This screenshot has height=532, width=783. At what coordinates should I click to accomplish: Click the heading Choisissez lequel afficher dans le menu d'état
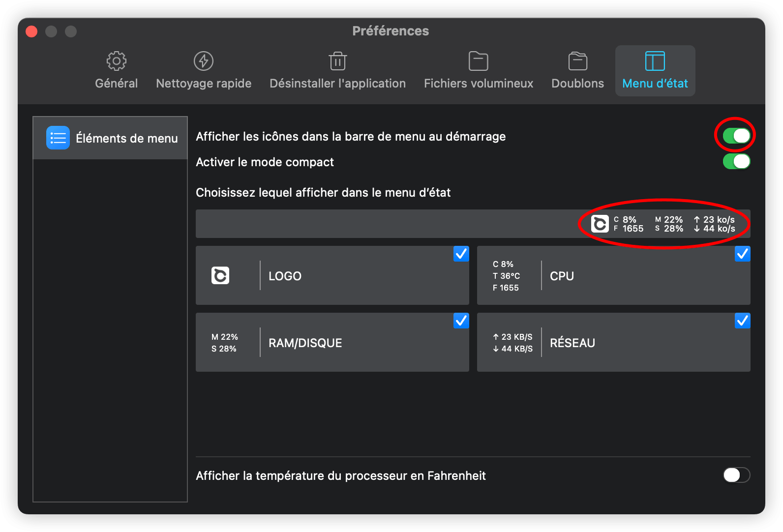tap(323, 192)
